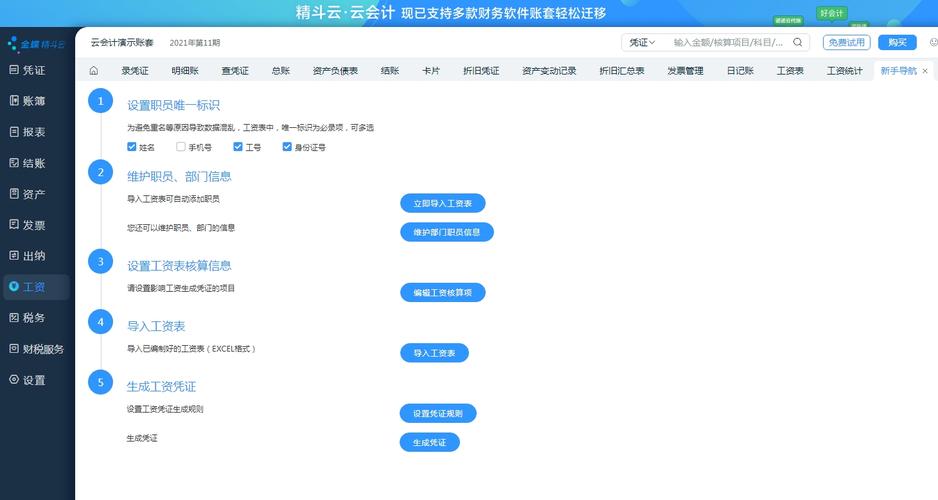Focus the amount and account search field

pos(730,43)
